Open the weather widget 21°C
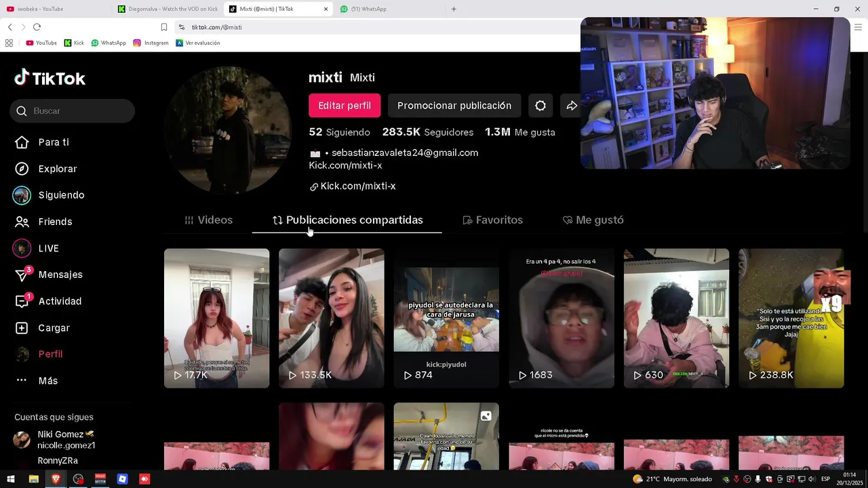This screenshot has width=868, height=488. point(672,479)
